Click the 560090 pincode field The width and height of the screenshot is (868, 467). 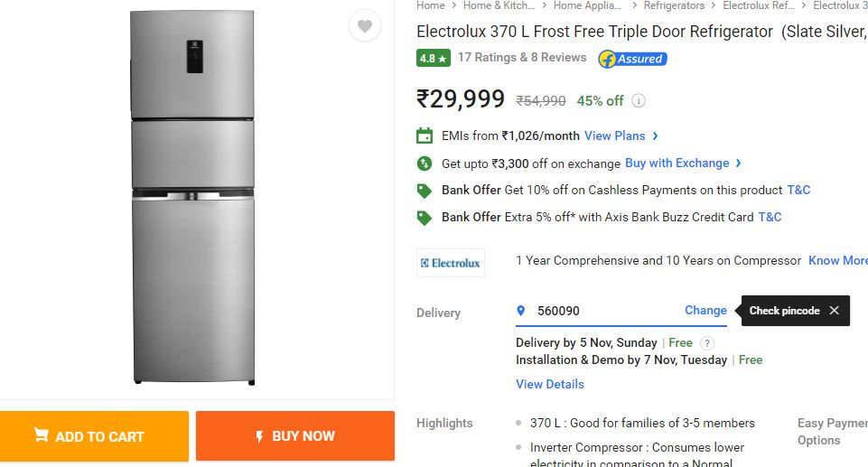(x=596, y=311)
